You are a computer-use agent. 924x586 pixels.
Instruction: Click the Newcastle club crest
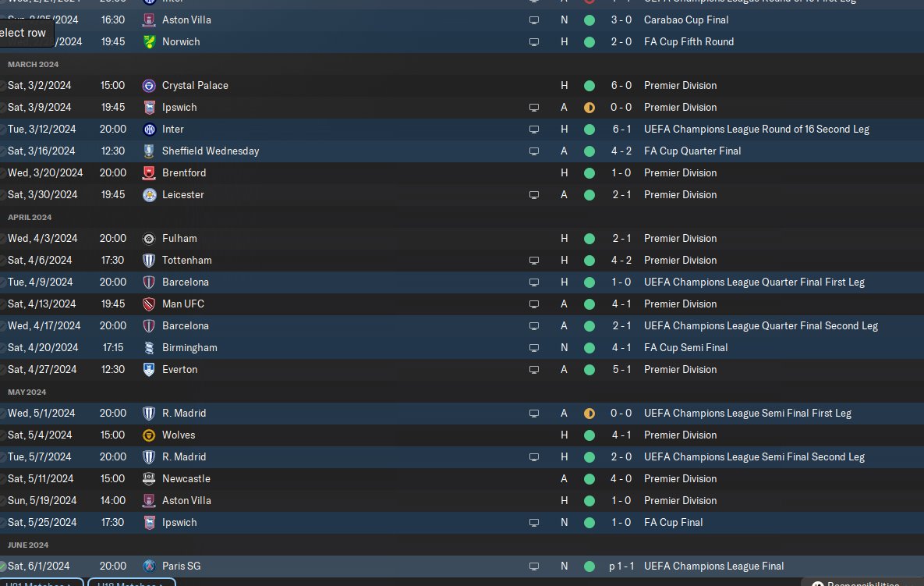coord(149,479)
